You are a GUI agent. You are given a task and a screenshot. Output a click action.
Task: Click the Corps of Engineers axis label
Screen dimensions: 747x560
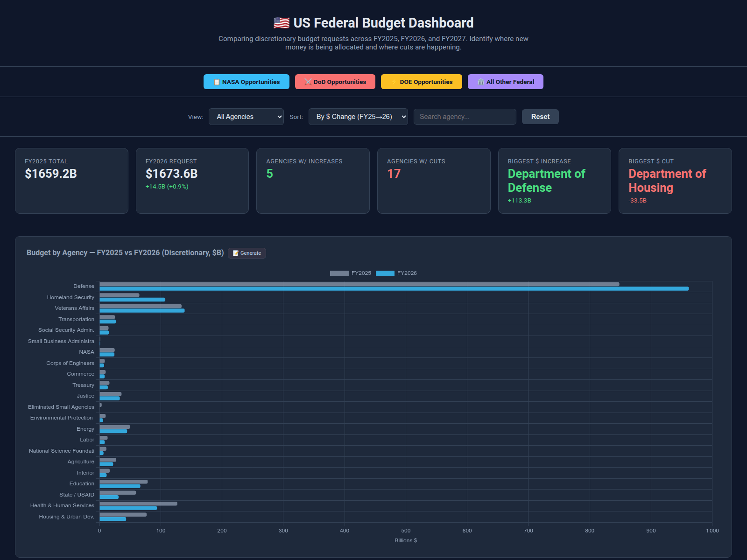tap(70, 363)
